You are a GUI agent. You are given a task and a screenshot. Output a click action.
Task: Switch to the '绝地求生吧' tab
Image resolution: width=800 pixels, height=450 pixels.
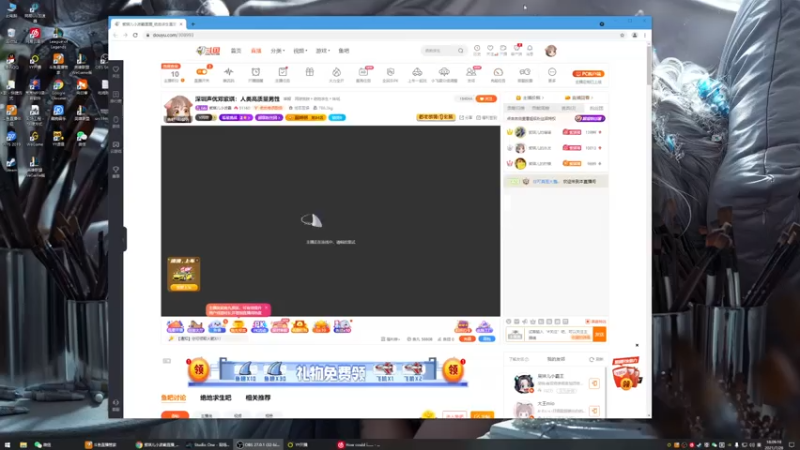coord(215,397)
